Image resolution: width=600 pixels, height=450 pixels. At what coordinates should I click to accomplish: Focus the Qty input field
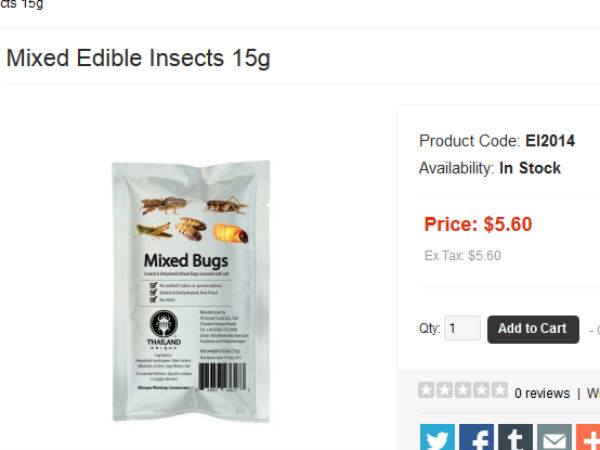pos(462,328)
